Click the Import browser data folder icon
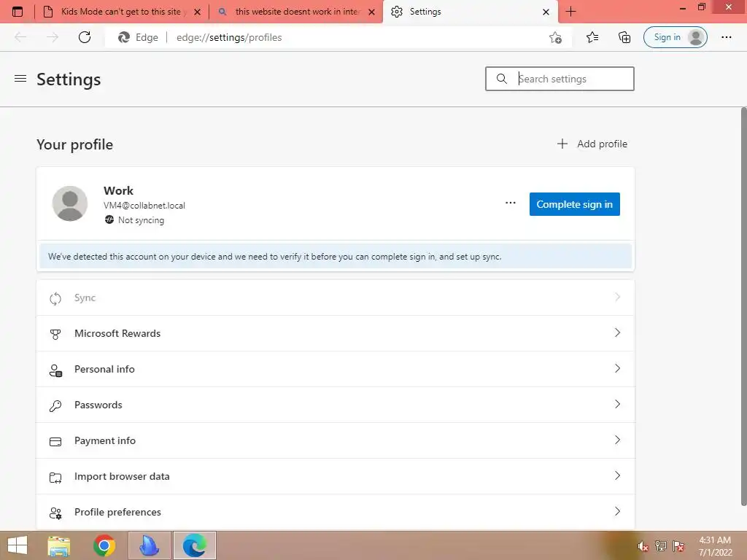Screen dimensions: 747x560 pos(55,477)
